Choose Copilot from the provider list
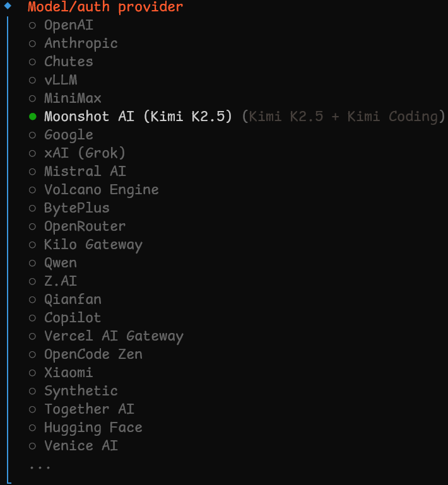This screenshot has height=485, width=448. click(x=73, y=318)
